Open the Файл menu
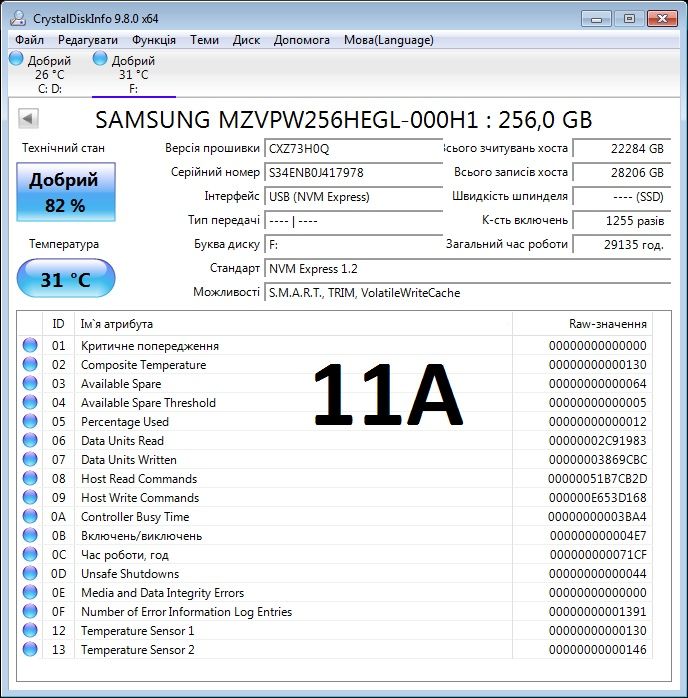688x698 pixels. tap(29, 40)
